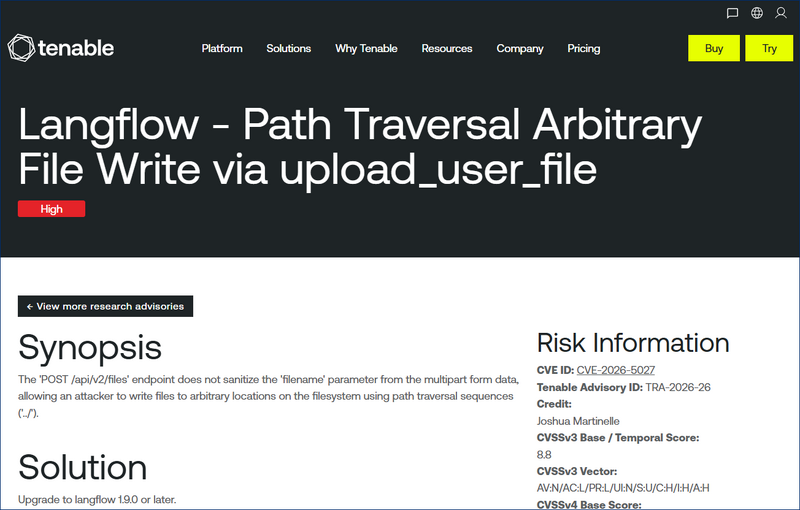Open the Resources menu

coord(447,48)
